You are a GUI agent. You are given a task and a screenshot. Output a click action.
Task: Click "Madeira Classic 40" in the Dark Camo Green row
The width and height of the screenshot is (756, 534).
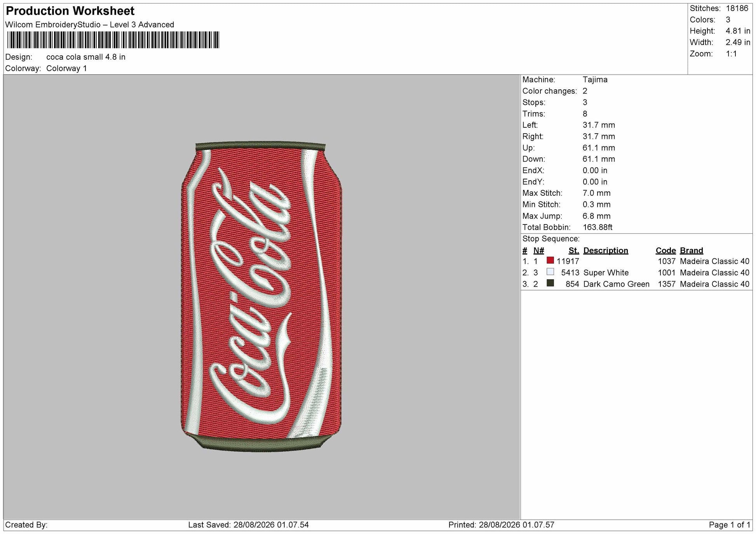[714, 284]
